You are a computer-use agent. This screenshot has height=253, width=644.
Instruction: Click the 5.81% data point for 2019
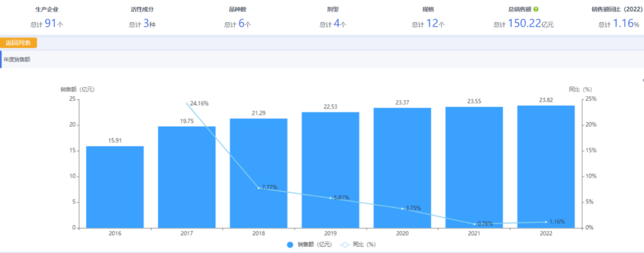330,198
